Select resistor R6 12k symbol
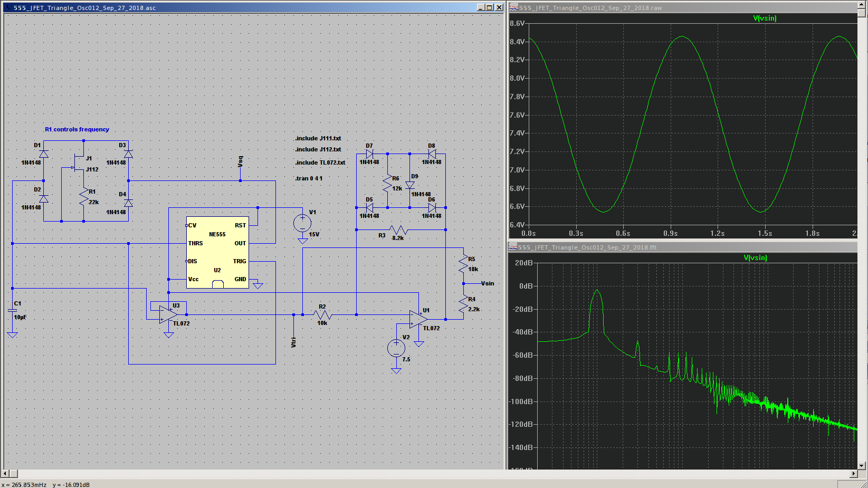The image size is (868, 488). click(387, 184)
